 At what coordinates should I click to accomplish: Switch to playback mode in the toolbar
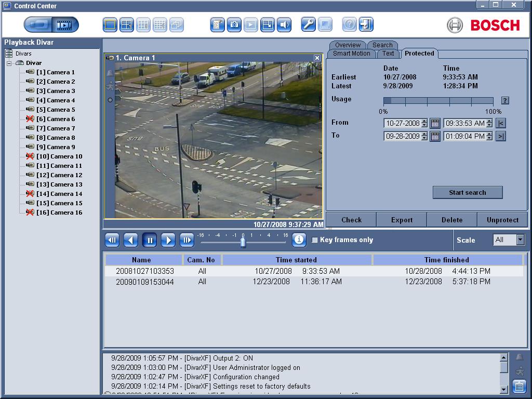coord(65,25)
